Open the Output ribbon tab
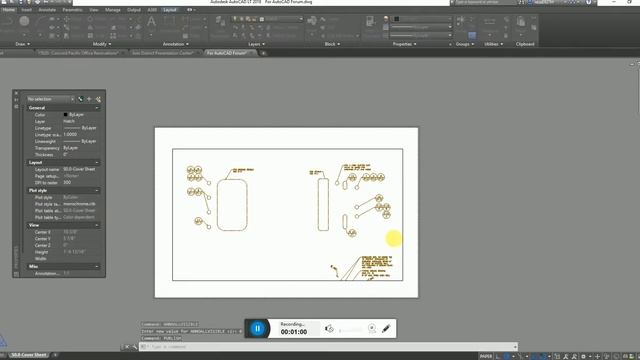The height and width of the screenshot is (360, 640). coord(133,10)
